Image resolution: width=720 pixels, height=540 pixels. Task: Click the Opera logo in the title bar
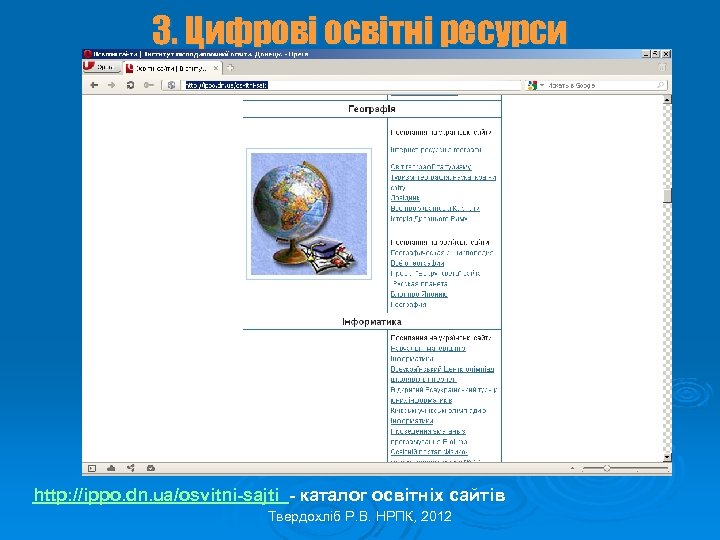coord(88,54)
